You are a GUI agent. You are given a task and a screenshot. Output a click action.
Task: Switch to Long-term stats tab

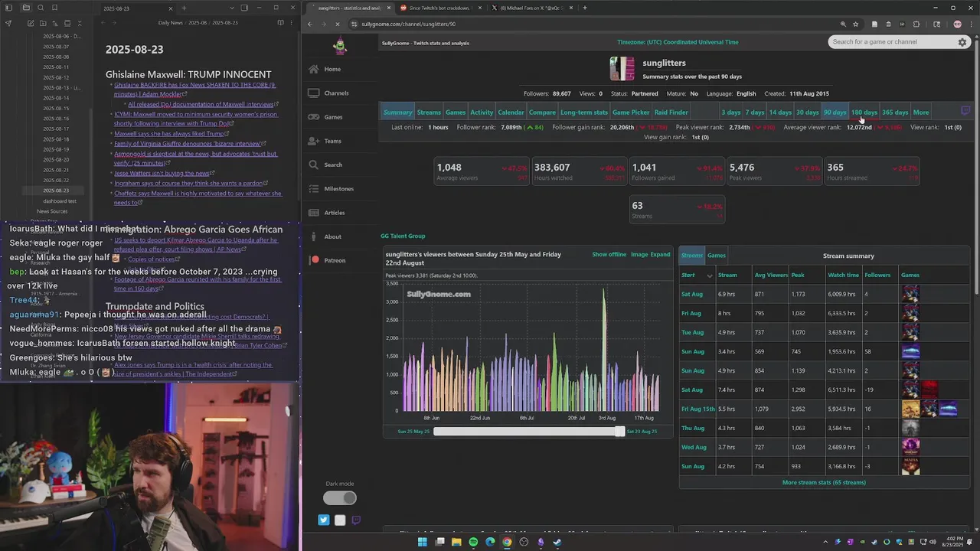point(584,112)
